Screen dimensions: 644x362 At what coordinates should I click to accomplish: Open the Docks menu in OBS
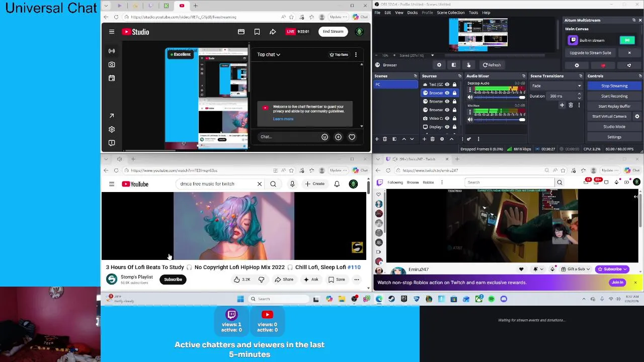[412, 13]
